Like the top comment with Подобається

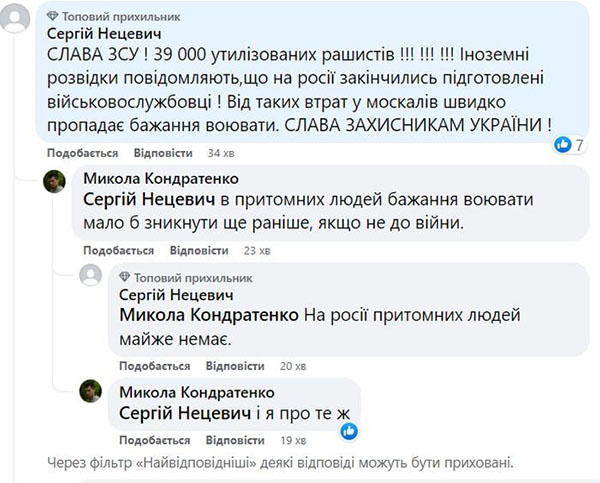pyautogui.click(x=82, y=153)
